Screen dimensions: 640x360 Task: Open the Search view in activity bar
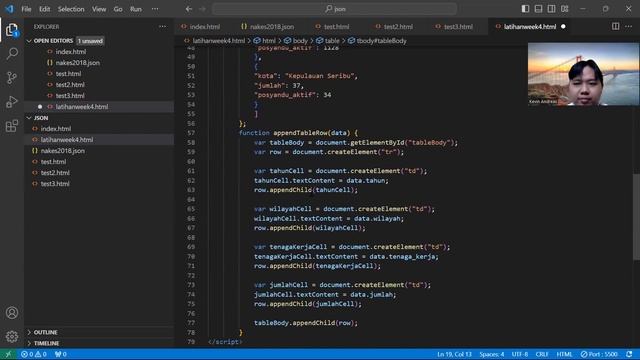pos(12,53)
